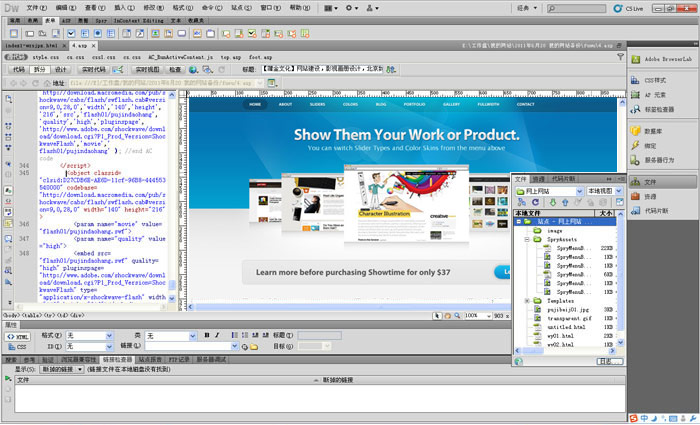
Task: Open related file style.css
Action: tap(46, 57)
